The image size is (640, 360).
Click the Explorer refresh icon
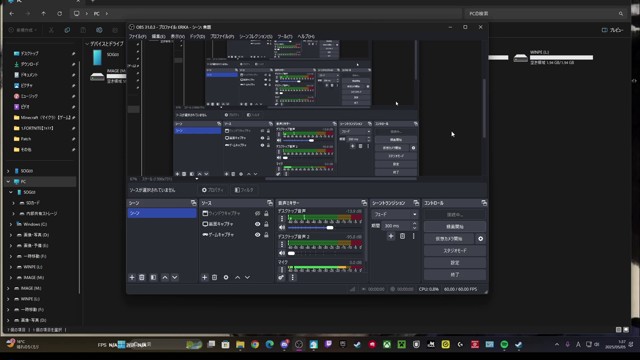[60, 13]
